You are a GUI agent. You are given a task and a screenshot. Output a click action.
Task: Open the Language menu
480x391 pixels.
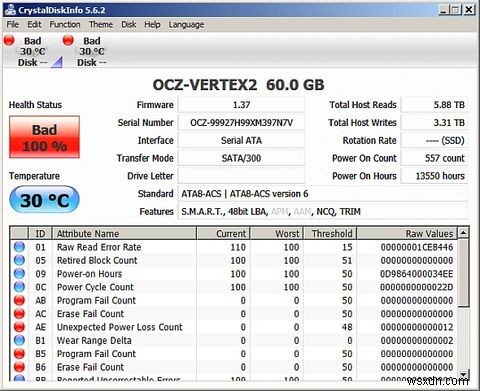tap(186, 24)
